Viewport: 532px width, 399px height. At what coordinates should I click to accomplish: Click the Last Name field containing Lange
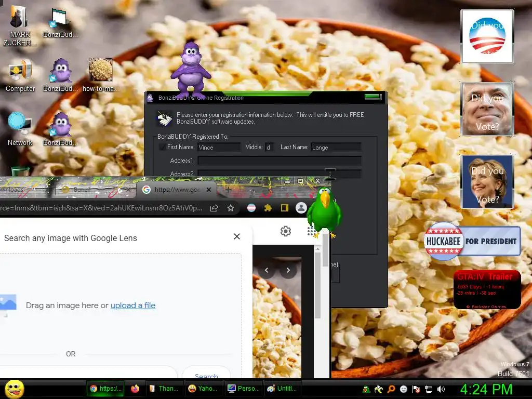336,147
